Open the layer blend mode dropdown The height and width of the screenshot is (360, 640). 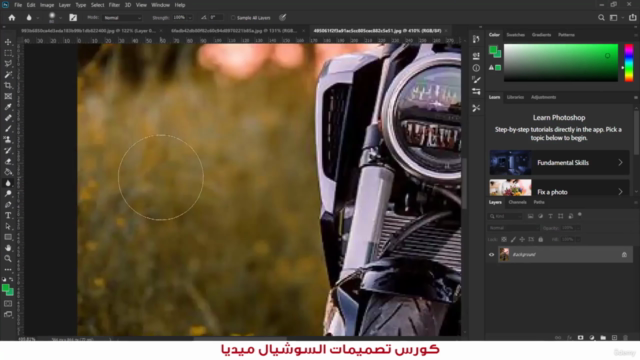tap(513, 228)
